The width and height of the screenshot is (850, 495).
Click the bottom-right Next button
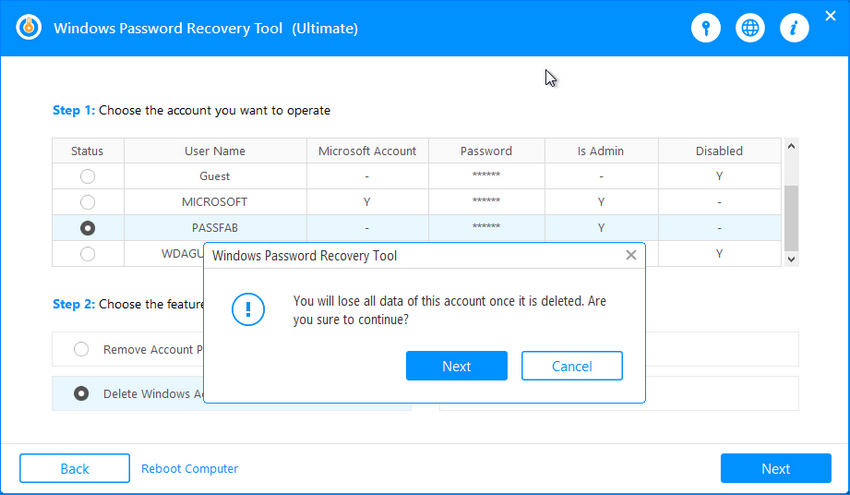click(776, 468)
